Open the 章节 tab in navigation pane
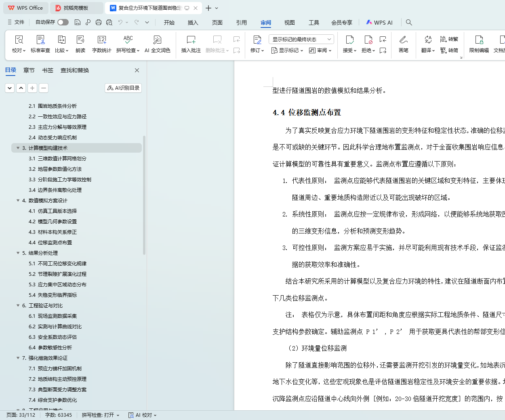The image size is (505, 420). point(29,70)
